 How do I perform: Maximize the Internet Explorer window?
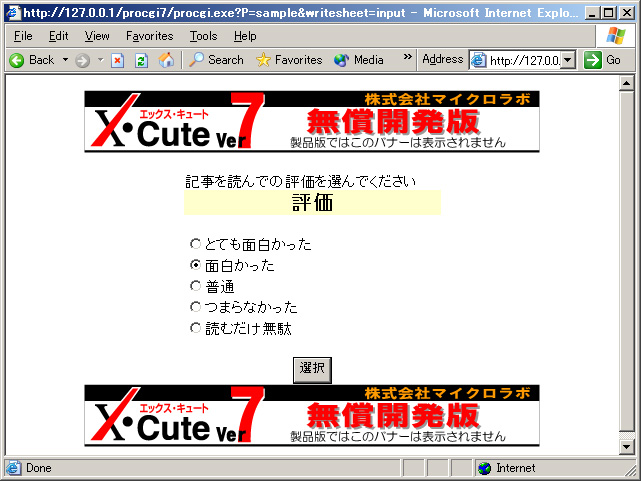(609, 13)
